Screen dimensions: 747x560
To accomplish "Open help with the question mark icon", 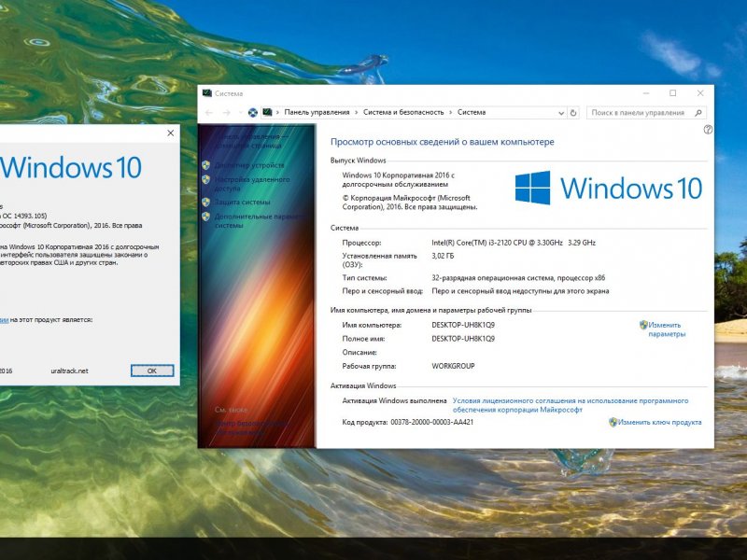I will pos(708,130).
